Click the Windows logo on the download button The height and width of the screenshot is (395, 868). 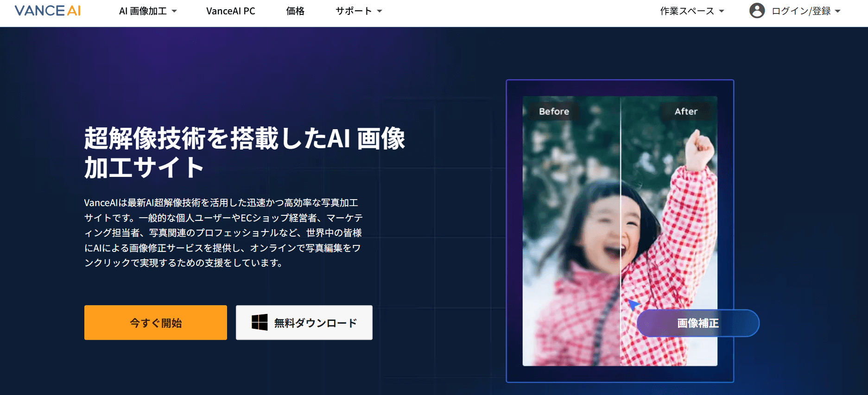click(260, 322)
